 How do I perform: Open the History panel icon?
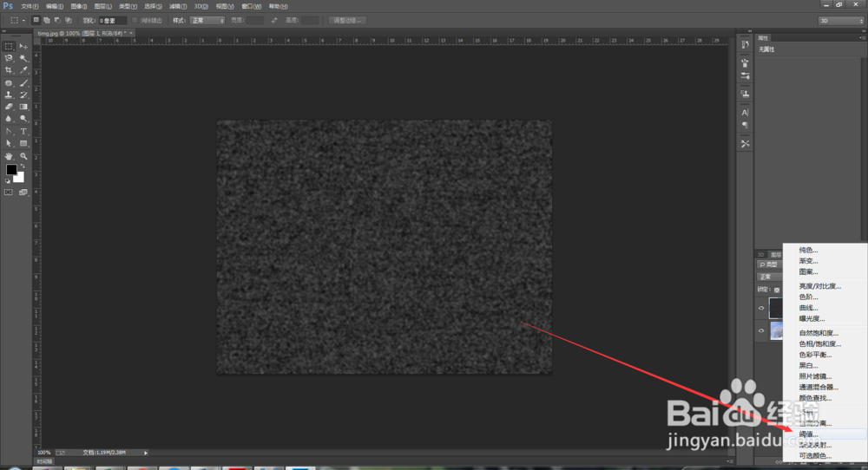pos(745,44)
